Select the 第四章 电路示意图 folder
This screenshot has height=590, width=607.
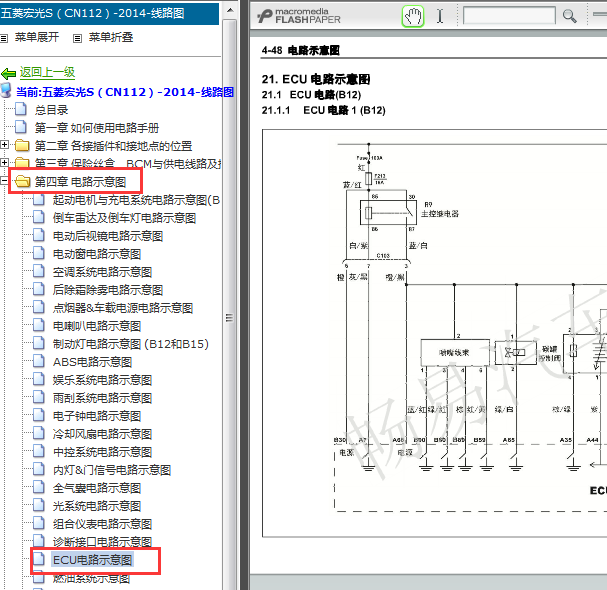(x=81, y=182)
